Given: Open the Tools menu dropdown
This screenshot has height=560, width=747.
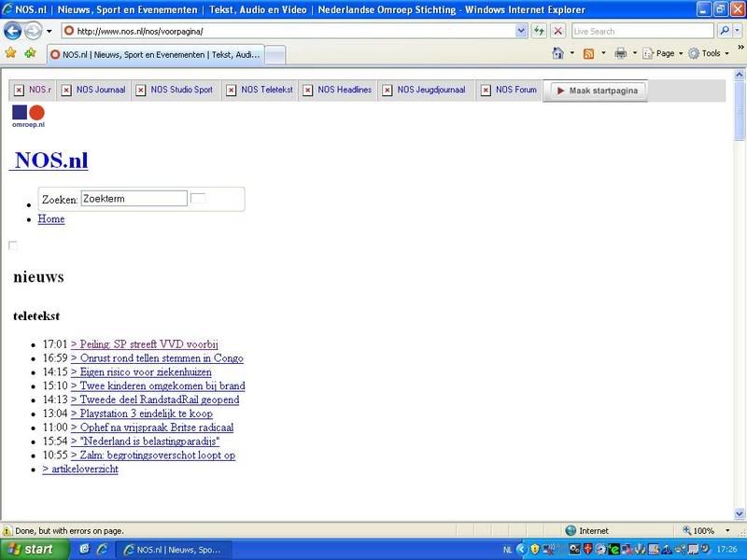Looking at the screenshot, I should pyautogui.click(x=710, y=53).
